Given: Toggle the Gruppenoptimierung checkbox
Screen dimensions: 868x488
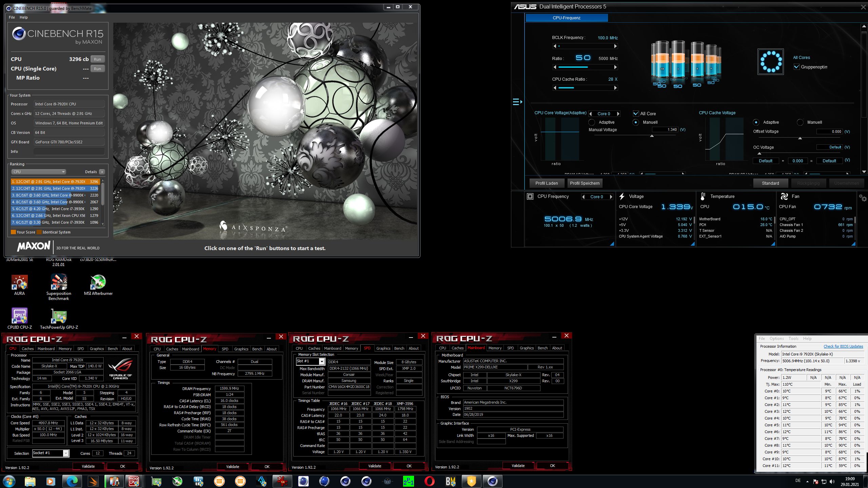Looking at the screenshot, I should point(797,67).
